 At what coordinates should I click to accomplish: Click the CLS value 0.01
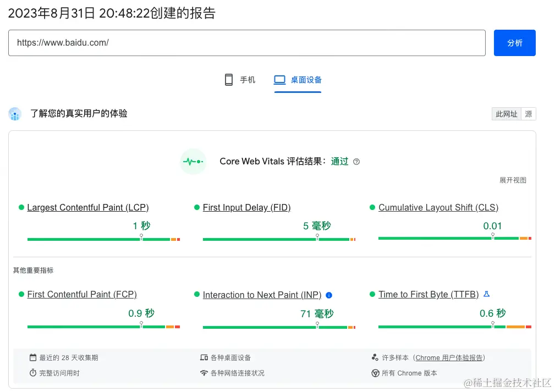[x=492, y=226]
